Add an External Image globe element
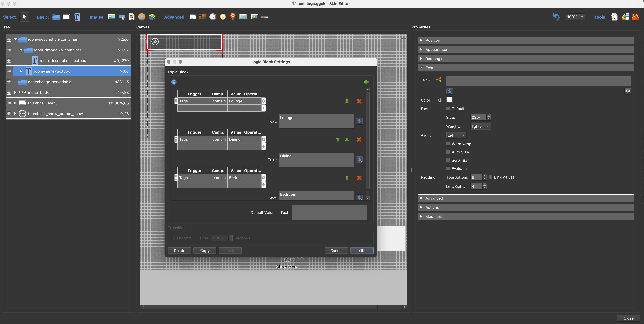 pos(142,17)
